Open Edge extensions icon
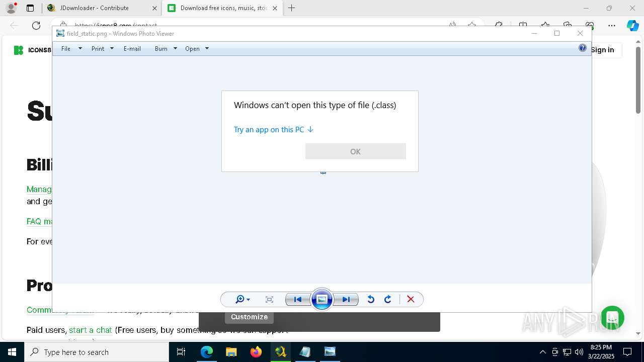This screenshot has width=644, height=362. [499, 25]
